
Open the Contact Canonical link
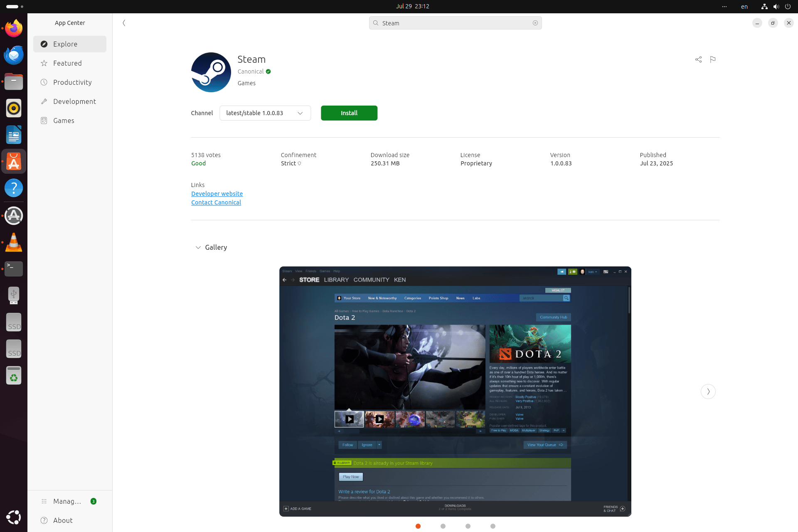coord(216,202)
